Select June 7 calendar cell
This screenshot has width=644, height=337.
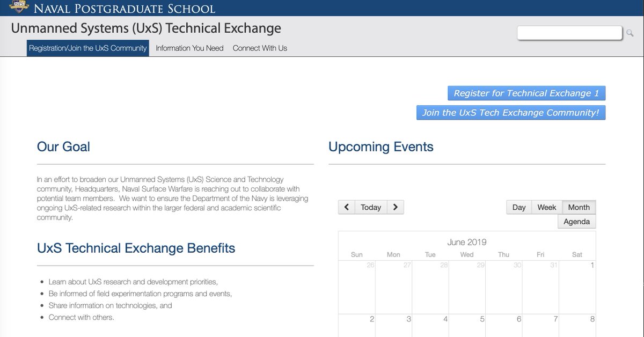coord(540,325)
